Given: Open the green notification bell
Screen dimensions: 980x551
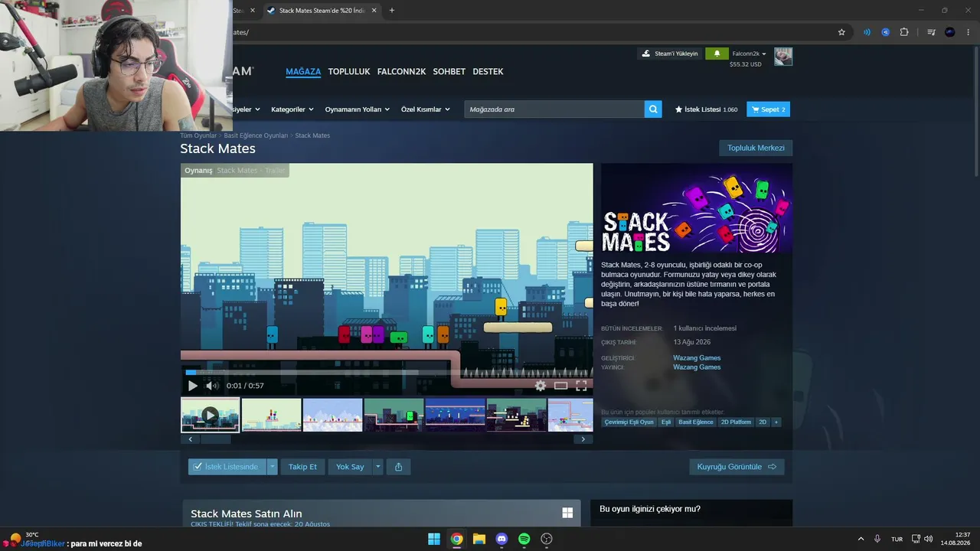Looking at the screenshot, I should 717,54.
